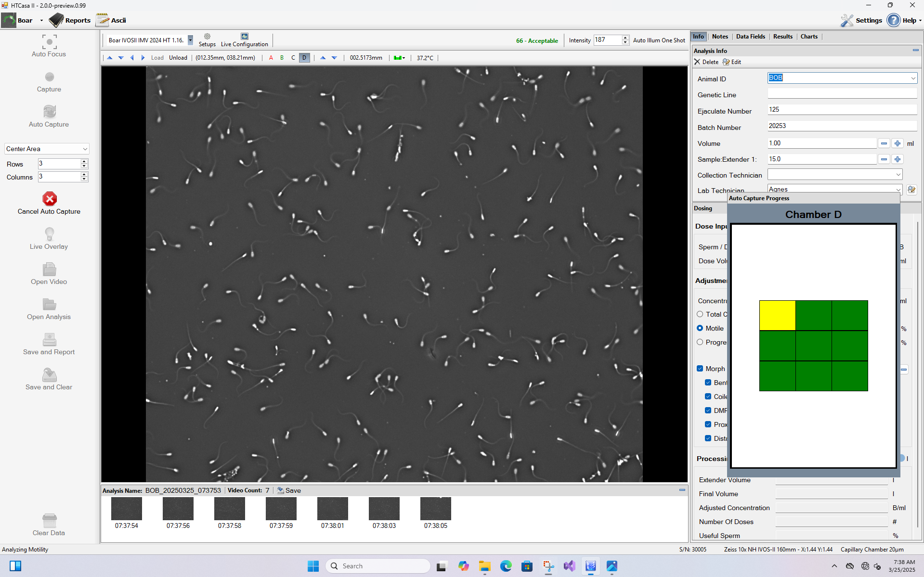
Task: Click the Ascii export icon
Action: [x=103, y=20]
